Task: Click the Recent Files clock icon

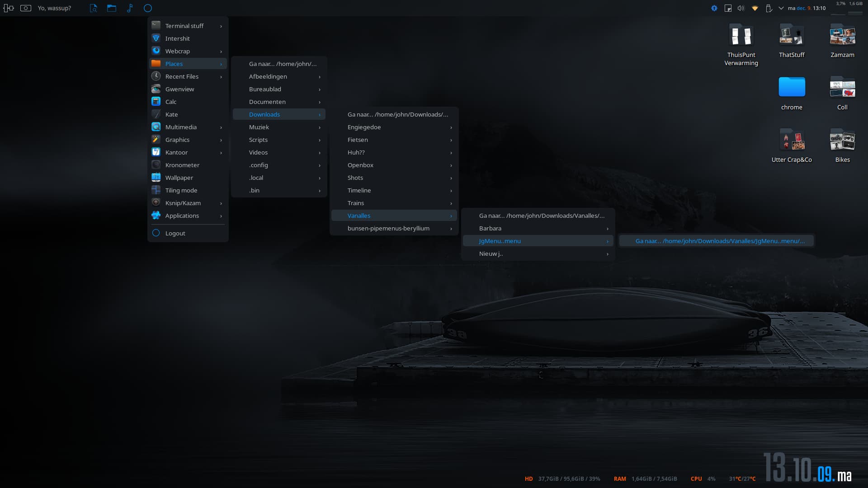Action: tap(156, 76)
